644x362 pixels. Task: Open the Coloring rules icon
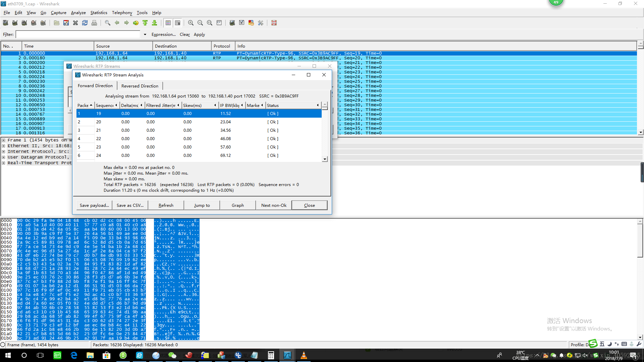click(251, 23)
